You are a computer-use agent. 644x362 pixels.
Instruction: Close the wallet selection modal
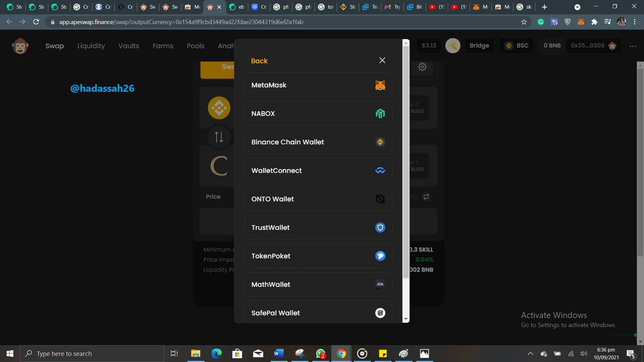tap(382, 60)
